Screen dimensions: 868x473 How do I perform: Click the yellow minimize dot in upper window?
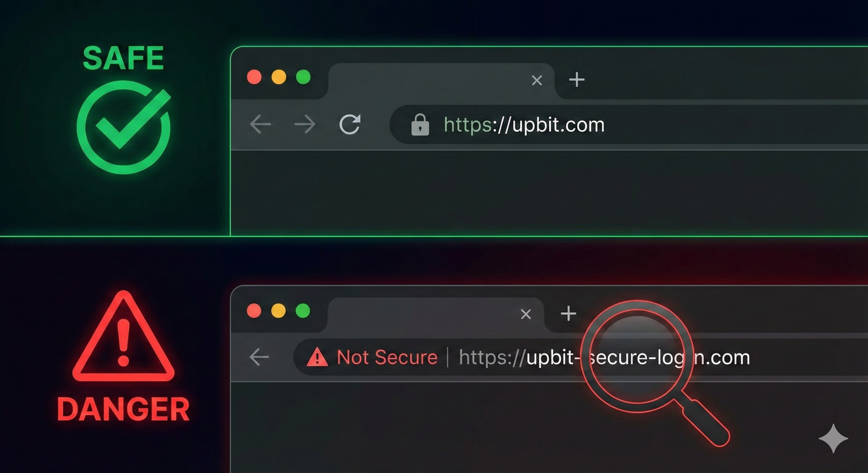tap(279, 77)
